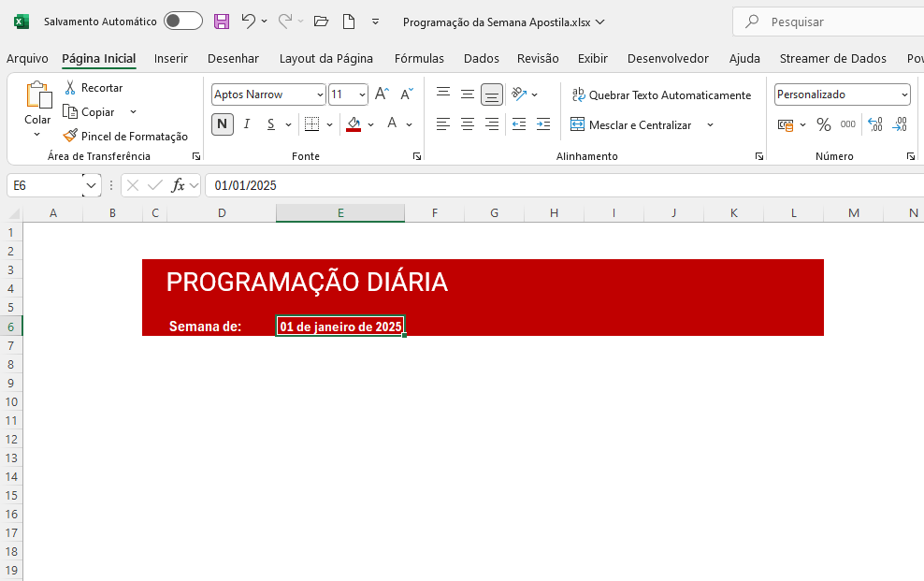Copy selection with Copiar
924x581 pixels.
pyautogui.click(x=90, y=112)
